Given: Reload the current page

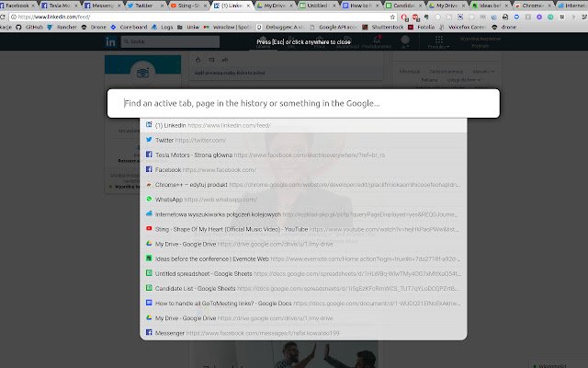Looking at the screenshot, I should point(2,17).
